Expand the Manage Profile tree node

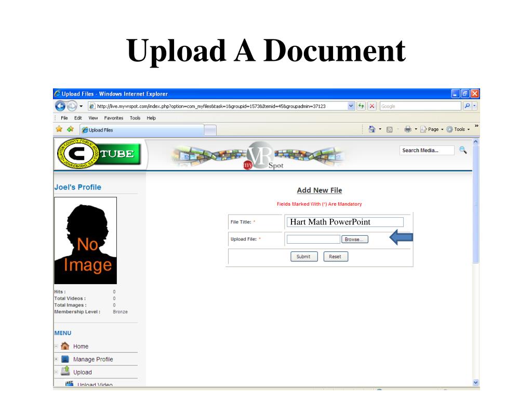pyautogui.click(x=56, y=359)
